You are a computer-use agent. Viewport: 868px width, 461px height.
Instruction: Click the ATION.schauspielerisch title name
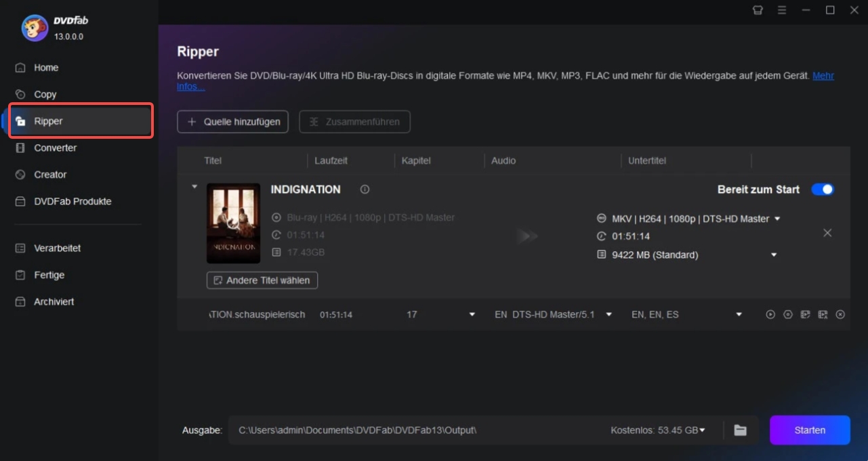[x=257, y=315]
